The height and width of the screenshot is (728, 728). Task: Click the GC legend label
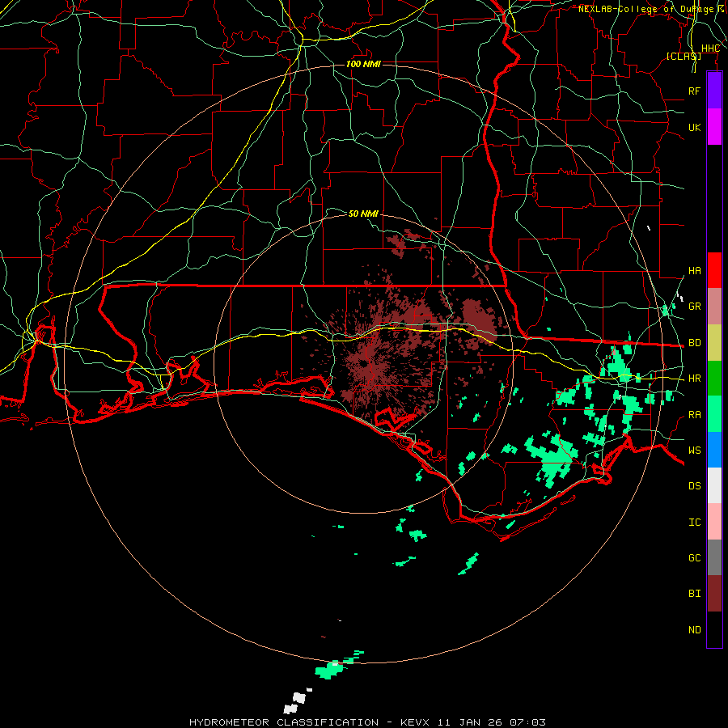click(x=695, y=558)
